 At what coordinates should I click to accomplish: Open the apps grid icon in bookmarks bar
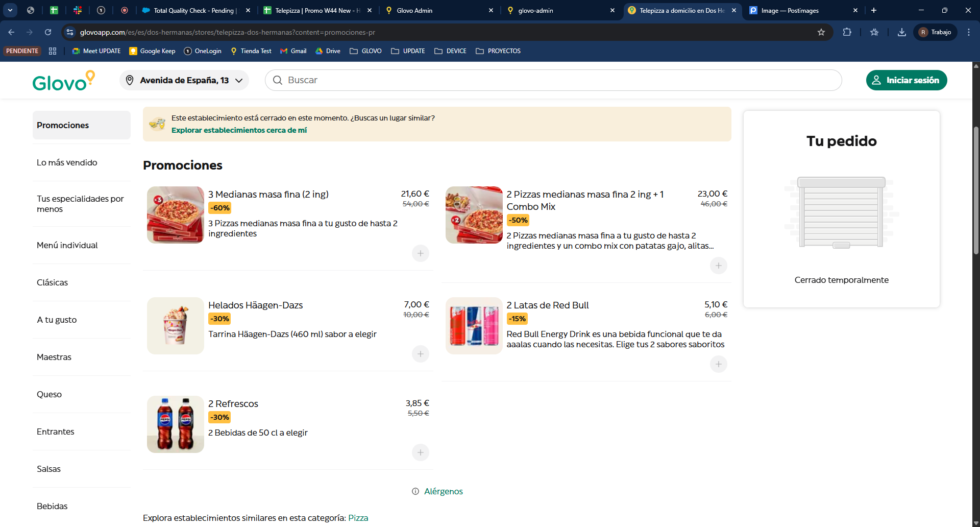pos(53,51)
